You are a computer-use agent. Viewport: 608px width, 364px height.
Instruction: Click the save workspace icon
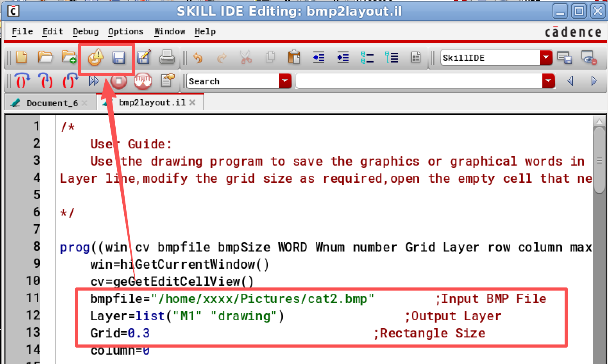click(565, 58)
